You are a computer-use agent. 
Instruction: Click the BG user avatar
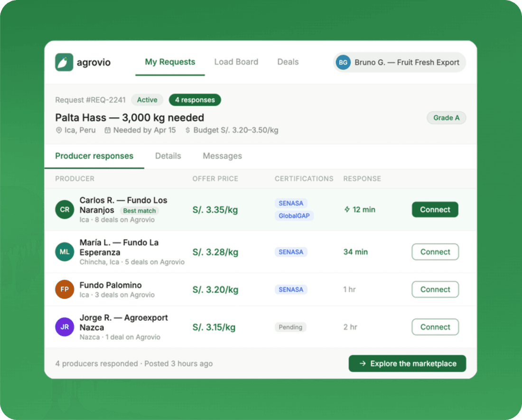pyautogui.click(x=343, y=62)
